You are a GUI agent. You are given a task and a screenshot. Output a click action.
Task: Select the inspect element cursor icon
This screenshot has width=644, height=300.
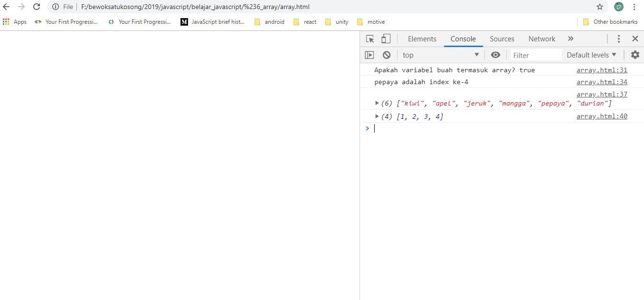(370, 39)
